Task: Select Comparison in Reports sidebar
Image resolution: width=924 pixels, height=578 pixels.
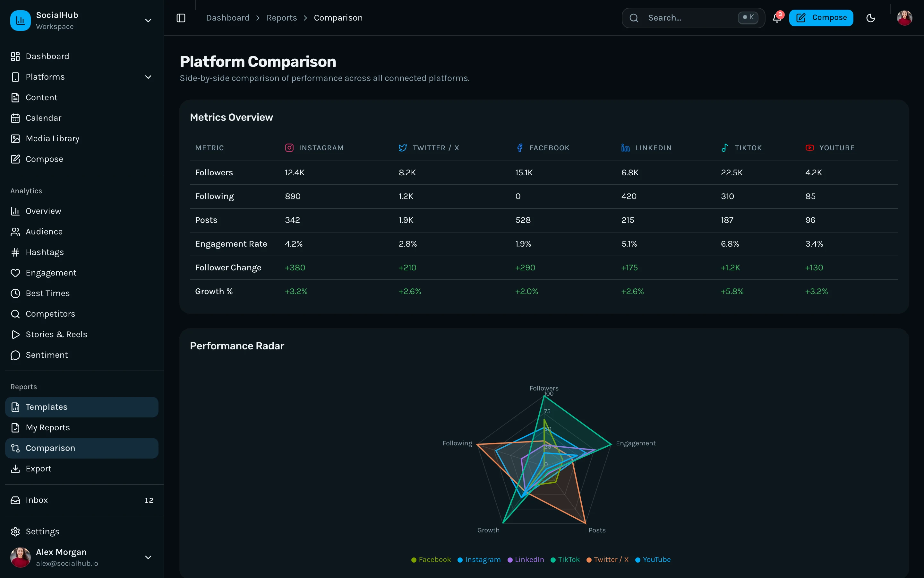Action: [82, 448]
